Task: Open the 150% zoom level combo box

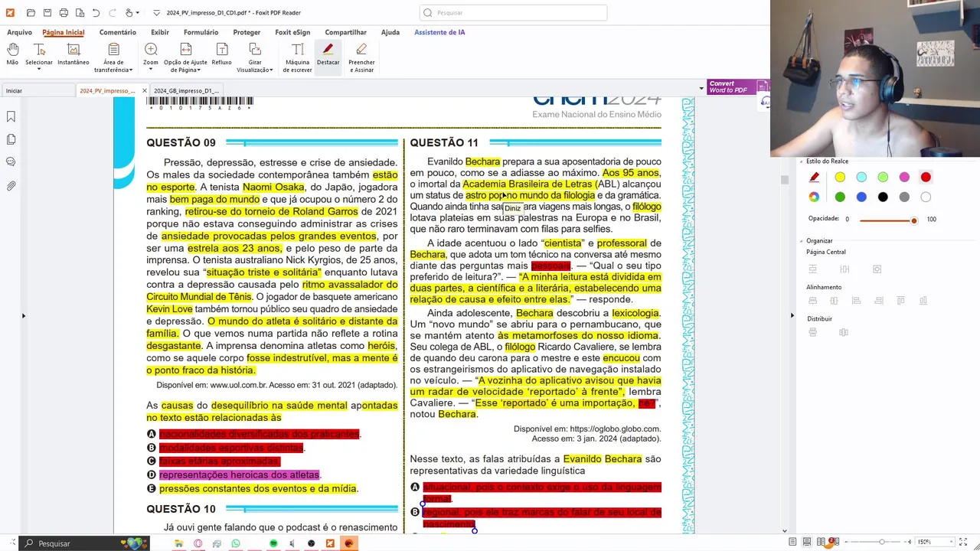Action: coord(936,542)
